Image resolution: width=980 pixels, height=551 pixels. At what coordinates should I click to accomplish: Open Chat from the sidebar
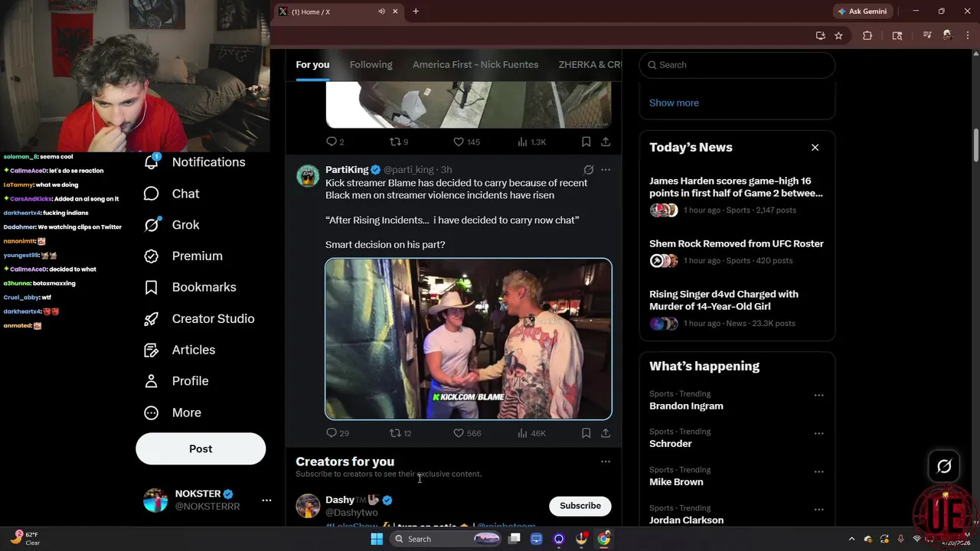pos(171,194)
